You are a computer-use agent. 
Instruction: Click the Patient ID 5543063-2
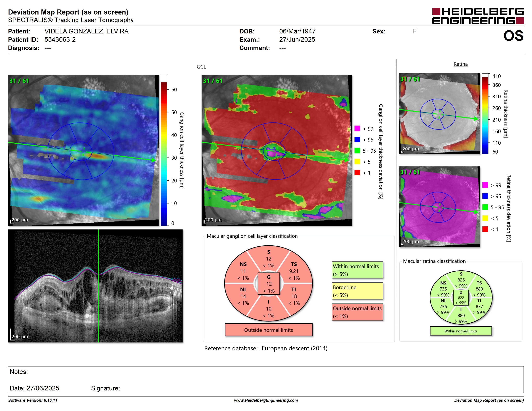[60, 39]
